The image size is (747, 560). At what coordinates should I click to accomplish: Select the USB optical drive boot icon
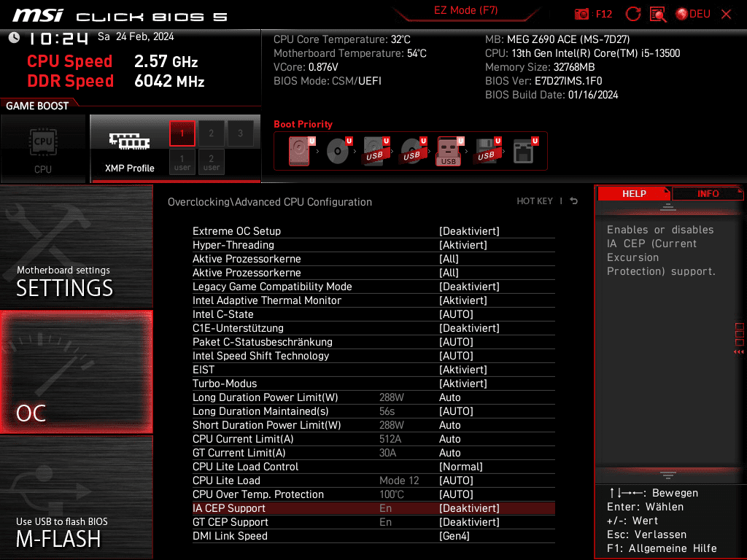[x=413, y=151]
